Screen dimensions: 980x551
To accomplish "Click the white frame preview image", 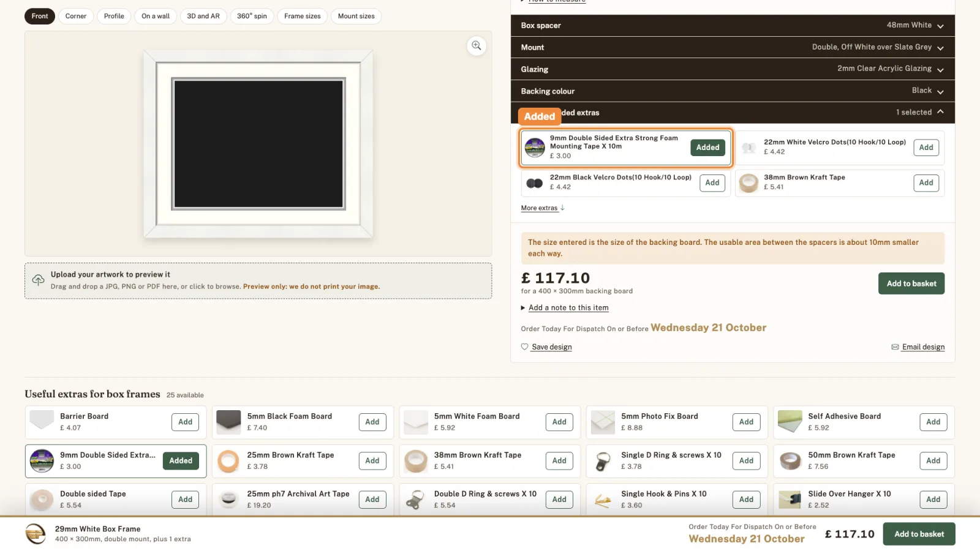I will click(258, 144).
